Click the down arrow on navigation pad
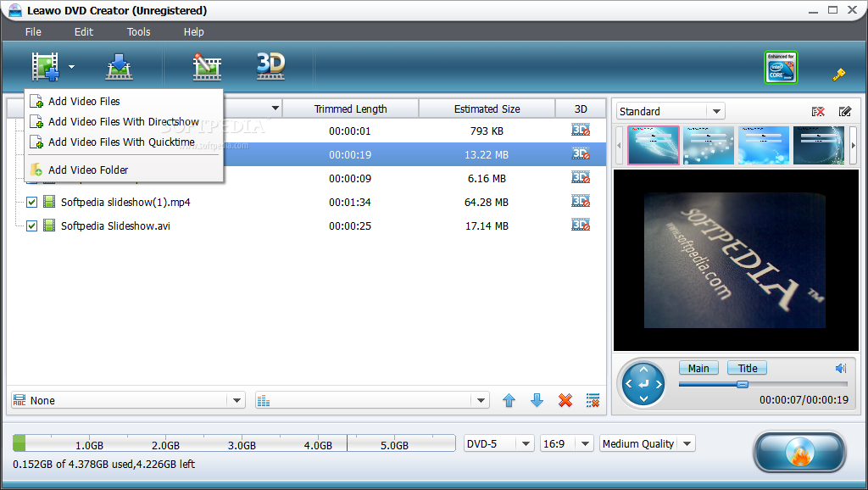 643,398
